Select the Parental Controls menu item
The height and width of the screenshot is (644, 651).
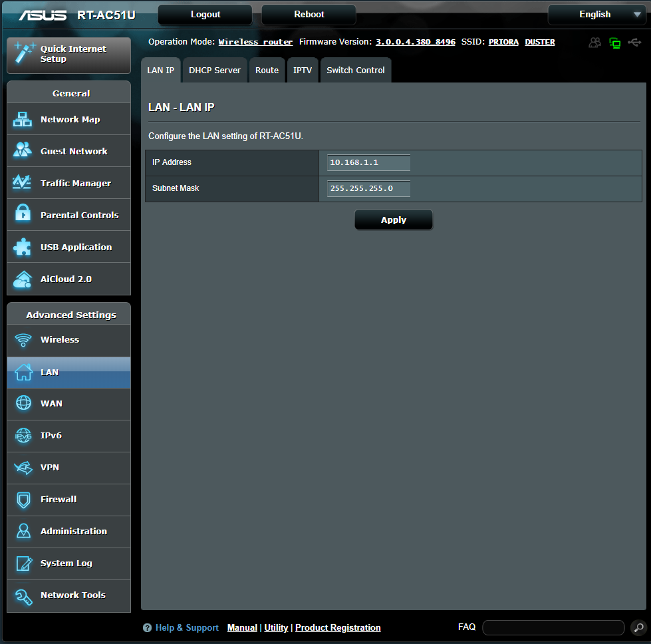[x=69, y=215]
